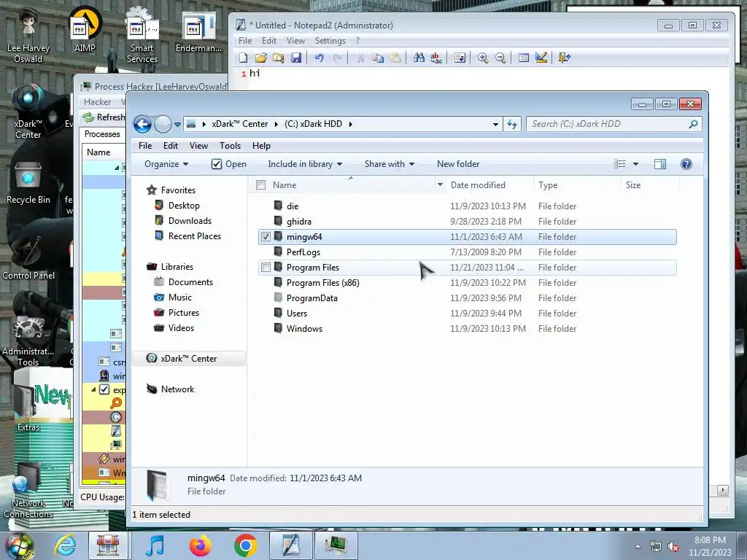Open Explorer Edit menu

[171, 146]
